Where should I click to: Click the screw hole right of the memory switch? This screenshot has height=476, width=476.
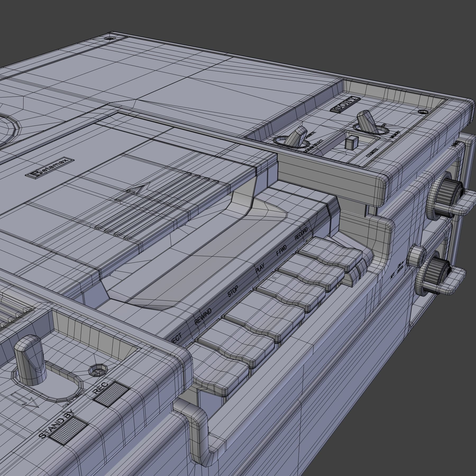click(x=422, y=112)
